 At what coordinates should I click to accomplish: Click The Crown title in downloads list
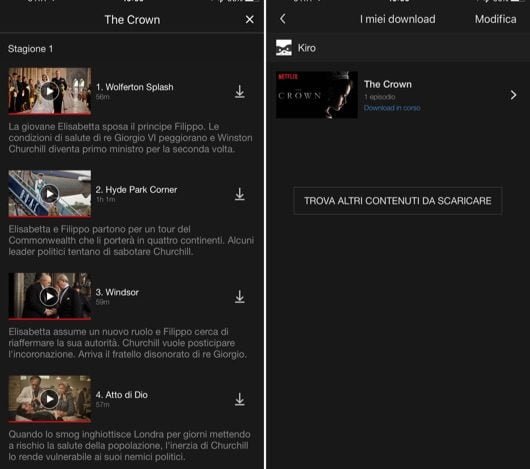[x=388, y=84]
